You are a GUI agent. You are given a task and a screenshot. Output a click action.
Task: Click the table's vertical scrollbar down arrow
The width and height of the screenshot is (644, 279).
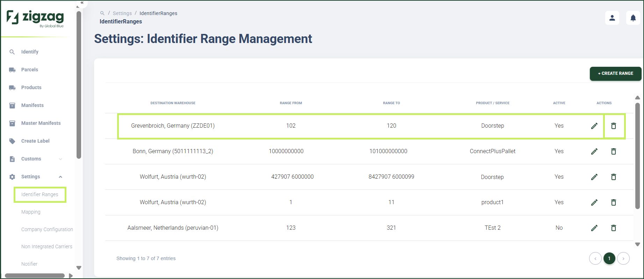[x=637, y=244]
